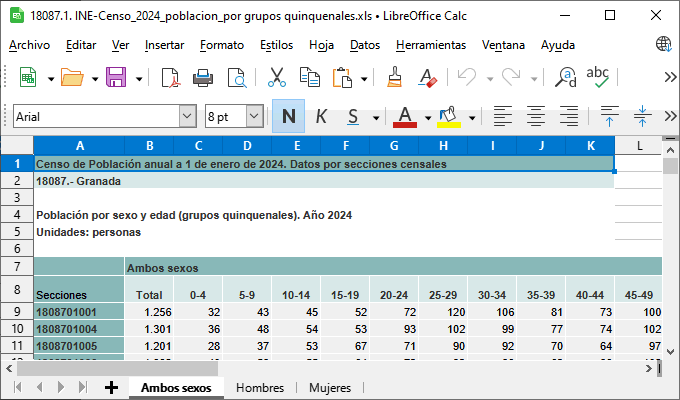Select column header G
This screenshot has width=680, height=400.
pyautogui.click(x=394, y=146)
